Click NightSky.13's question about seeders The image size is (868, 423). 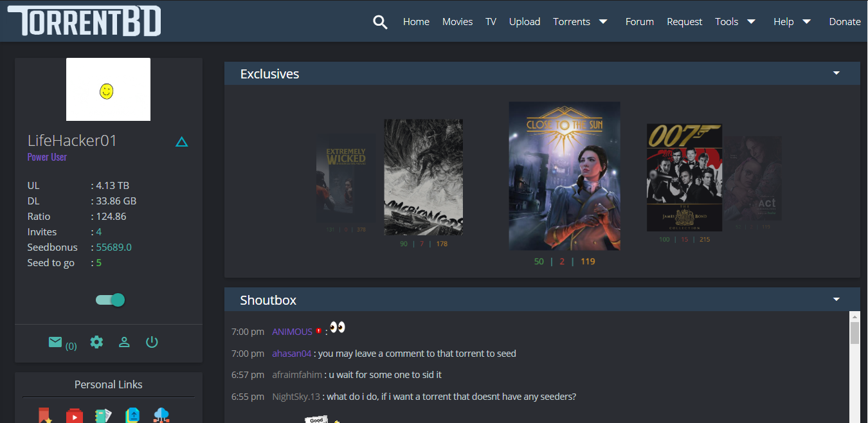(x=451, y=397)
